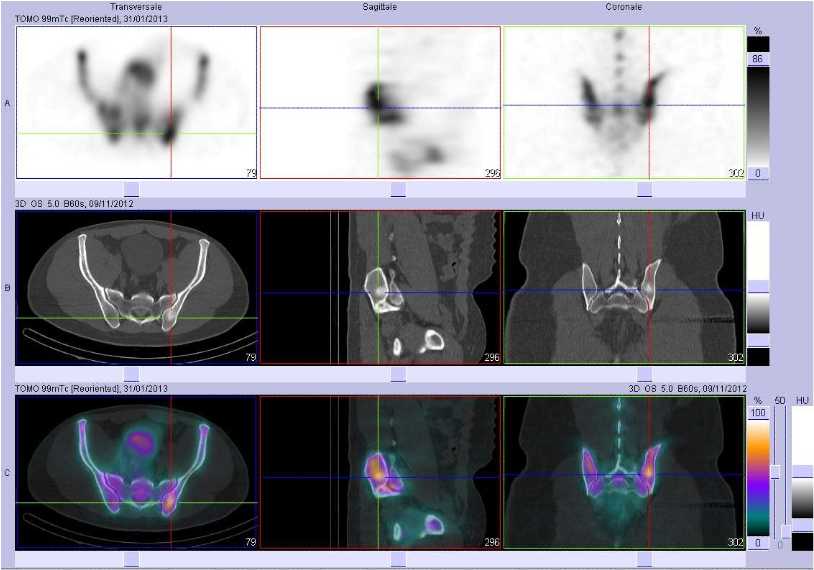Grab slice scrollbar thumb under row A transverse view

click(x=131, y=189)
